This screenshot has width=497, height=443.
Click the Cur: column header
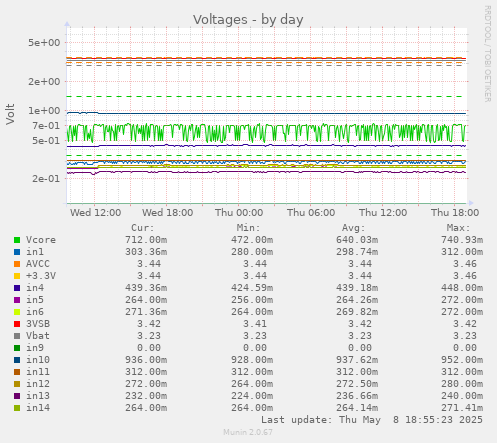(x=143, y=228)
